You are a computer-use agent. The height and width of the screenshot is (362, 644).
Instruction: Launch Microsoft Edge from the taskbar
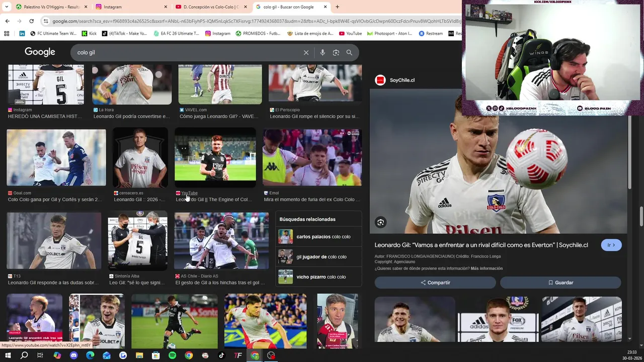point(90,355)
